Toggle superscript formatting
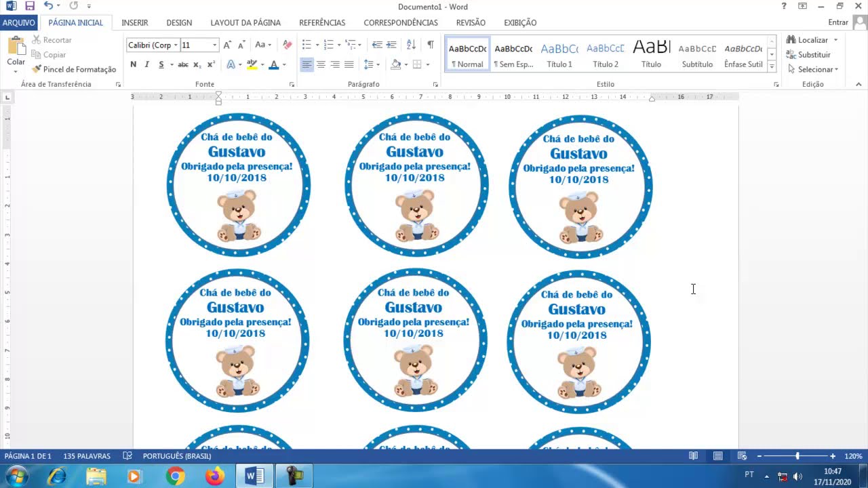The width and height of the screenshot is (868, 488). tap(211, 64)
